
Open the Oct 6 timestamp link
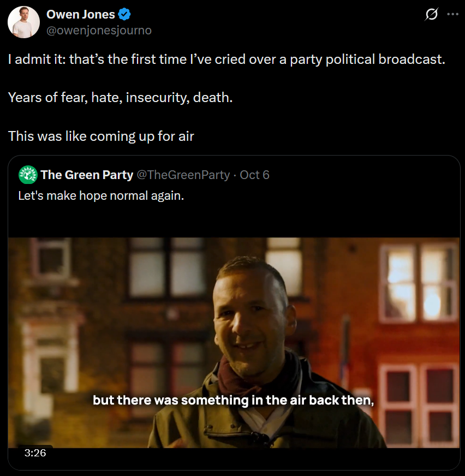pyautogui.click(x=255, y=175)
